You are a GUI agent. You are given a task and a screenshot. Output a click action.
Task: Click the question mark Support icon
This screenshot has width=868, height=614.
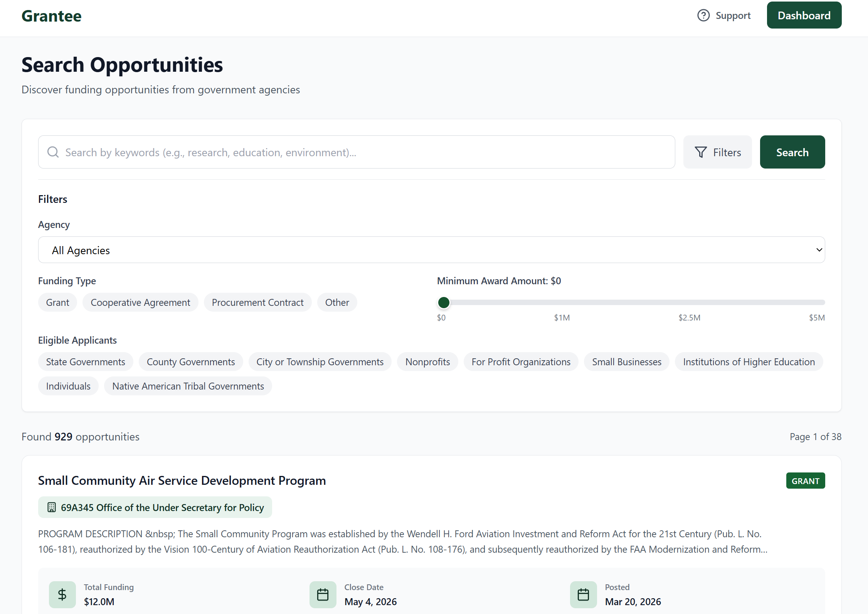click(703, 15)
